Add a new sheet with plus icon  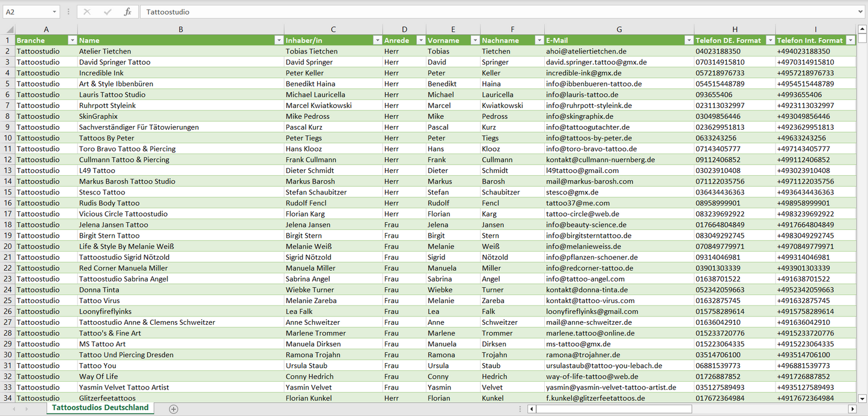174,409
